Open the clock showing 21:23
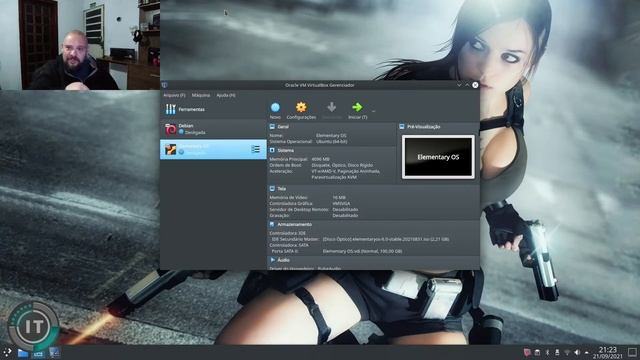 coord(608,353)
